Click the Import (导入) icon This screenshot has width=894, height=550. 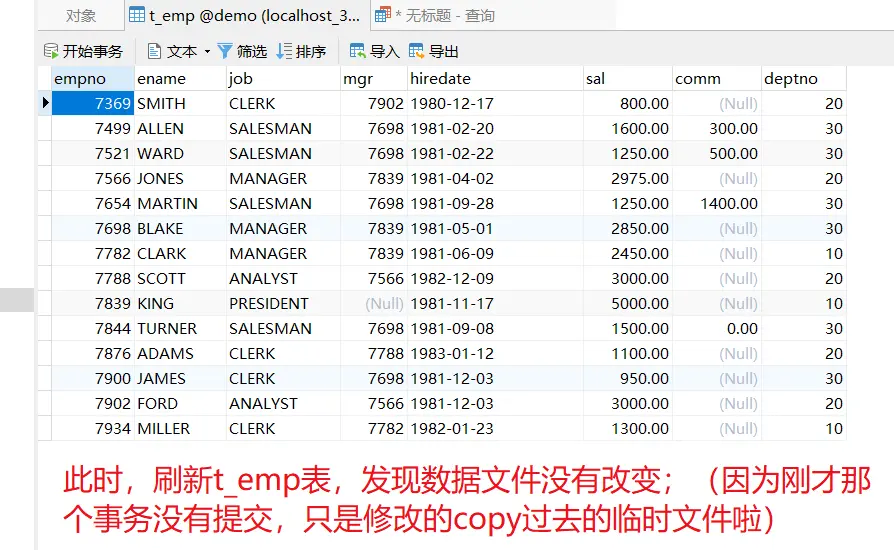click(x=357, y=51)
